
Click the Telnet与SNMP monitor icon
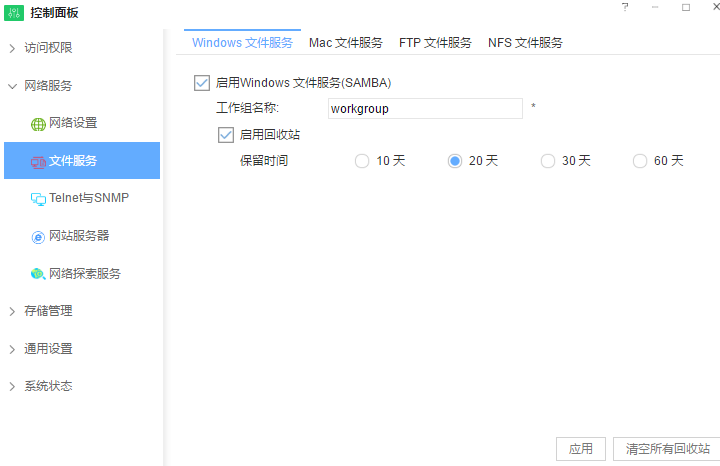click(38, 199)
